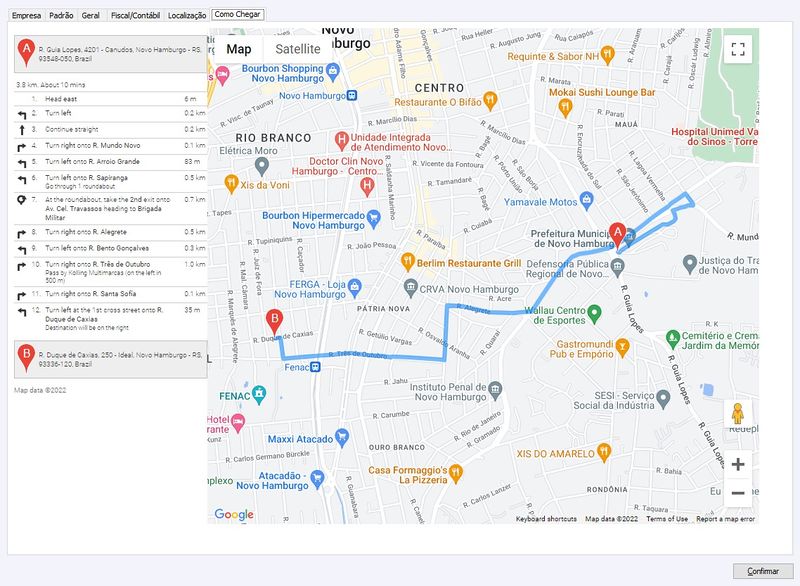Click Cemitério e Crematório Jardim da Memória pin
This screenshot has width=800, height=586.
pos(672,339)
